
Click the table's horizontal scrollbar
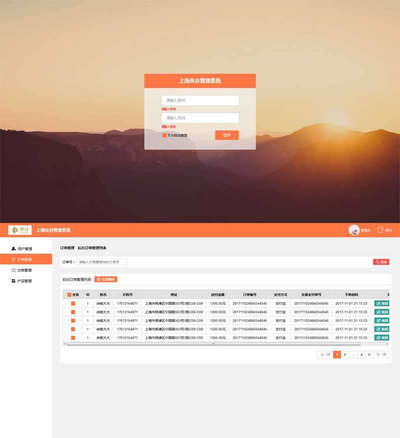(213, 344)
